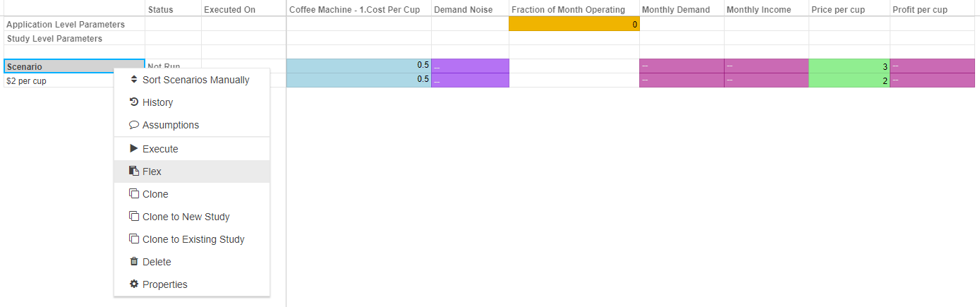980x307 pixels.
Task: Choose Clone to New Study menu entry
Action: [x=186, y=217]
